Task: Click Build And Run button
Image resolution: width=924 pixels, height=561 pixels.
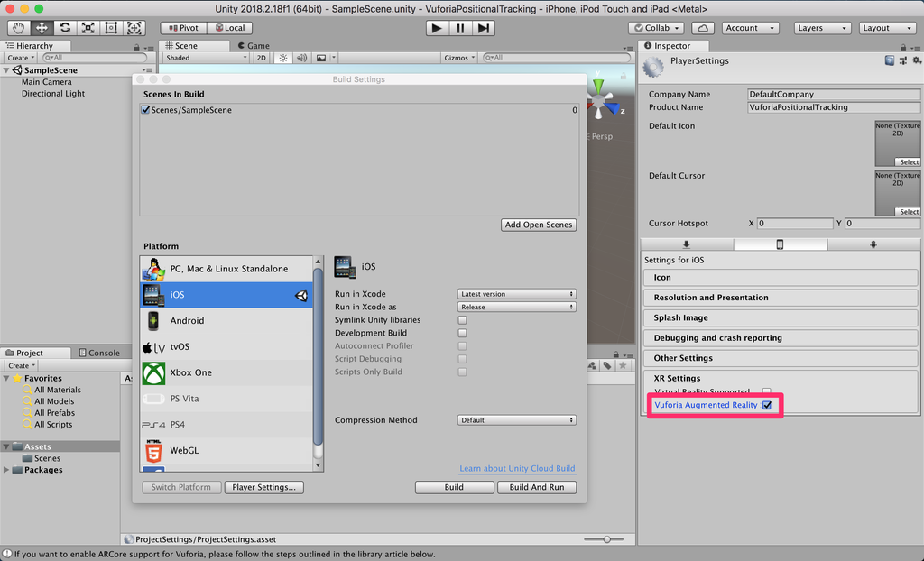Action: tap(537, 487)
